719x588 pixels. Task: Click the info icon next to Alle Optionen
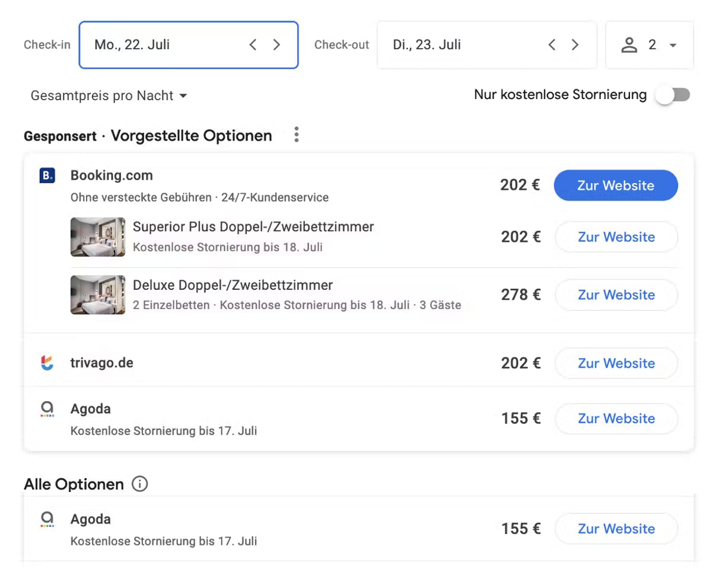(x=139, y=484)
